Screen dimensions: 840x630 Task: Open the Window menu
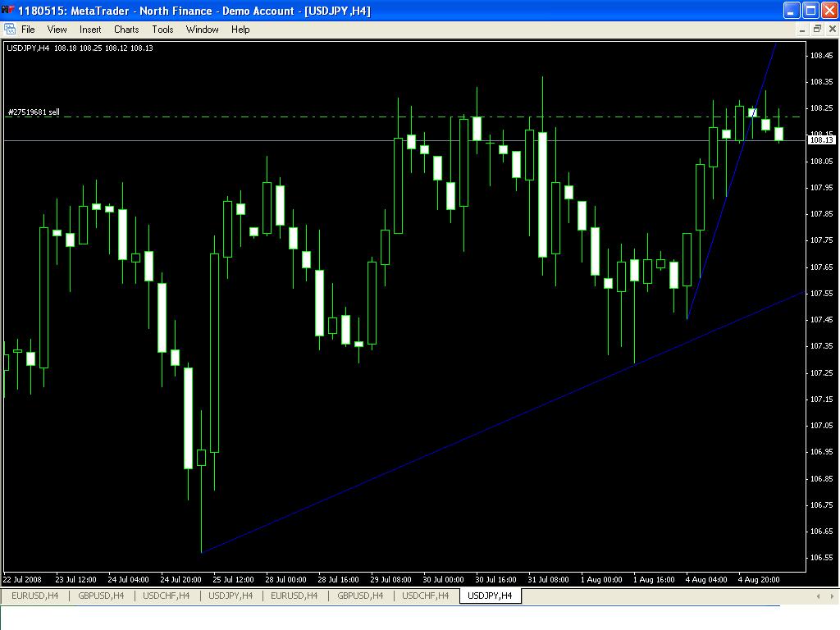pyautogui.click(x=202, y=30)
